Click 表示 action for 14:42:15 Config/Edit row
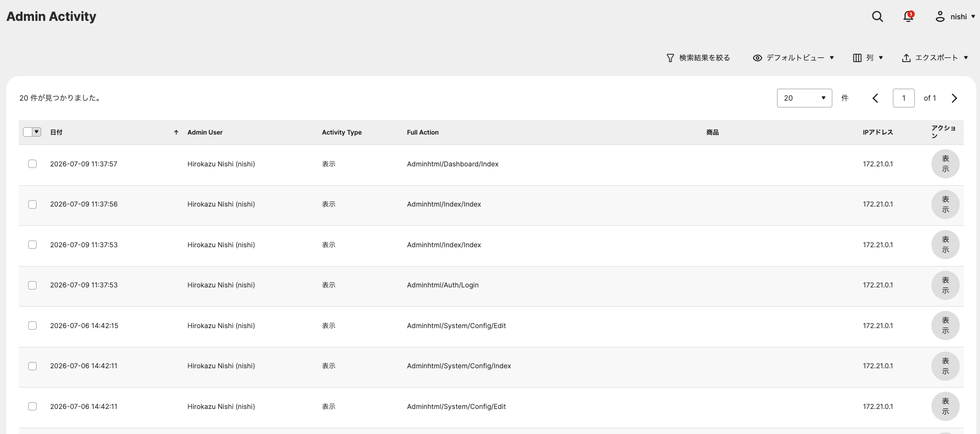980x434 pixels. tap(945, 325)
